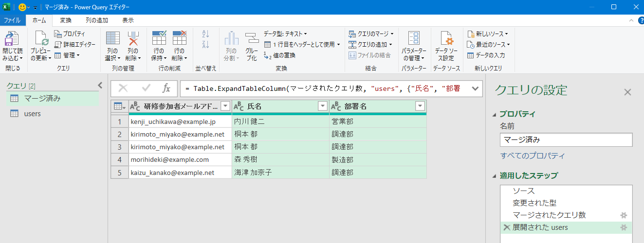Select the ソース step
The width and height of the screenshot is (644, 243).
pyautogui.click(x=566, y=191)
